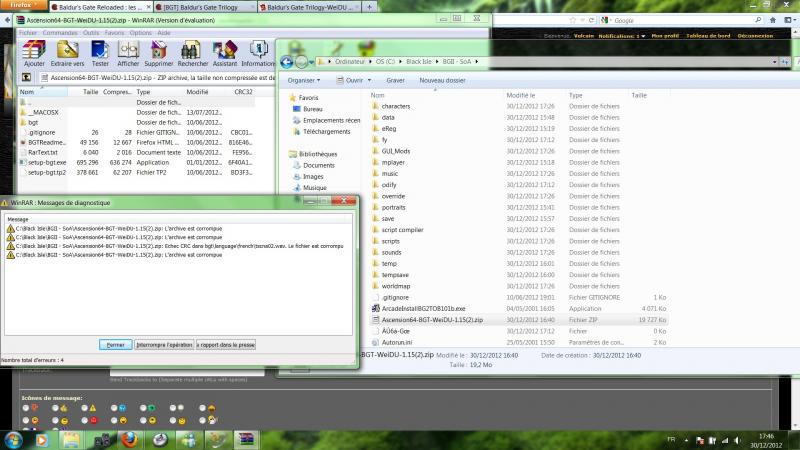Image resolution: width=800 pixels, height=450 pixels.
Task: Open the Options menu in WinRAR
Action: [140, 33]
